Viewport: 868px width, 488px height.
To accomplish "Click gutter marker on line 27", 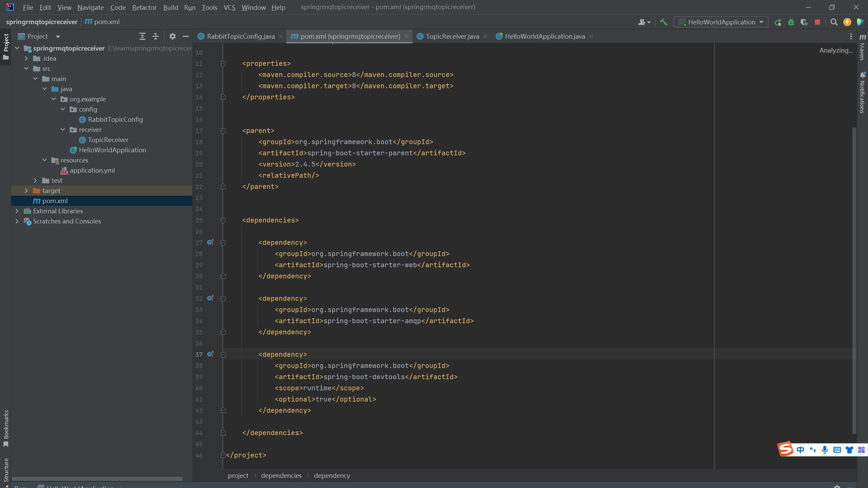I will [x=211, y=242].
